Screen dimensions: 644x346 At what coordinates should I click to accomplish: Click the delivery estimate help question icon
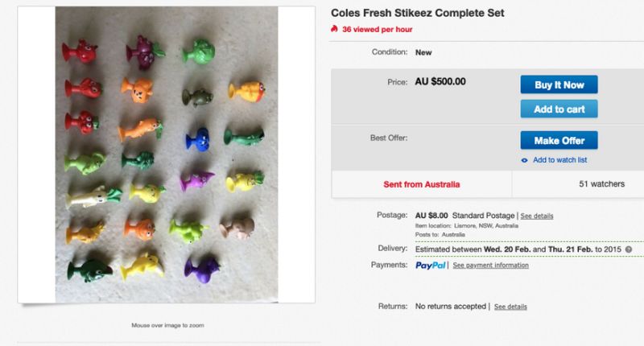628,249
